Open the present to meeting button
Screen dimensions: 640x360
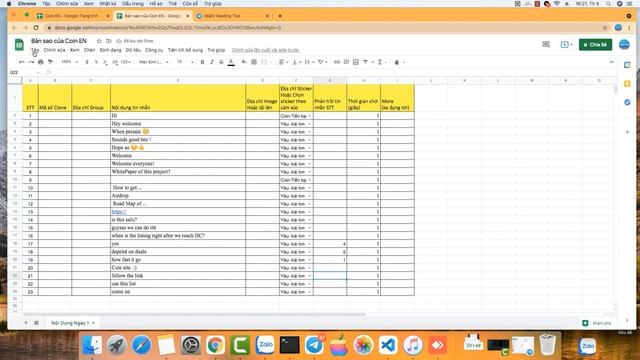pyautogui.click(x=566, y=44)
